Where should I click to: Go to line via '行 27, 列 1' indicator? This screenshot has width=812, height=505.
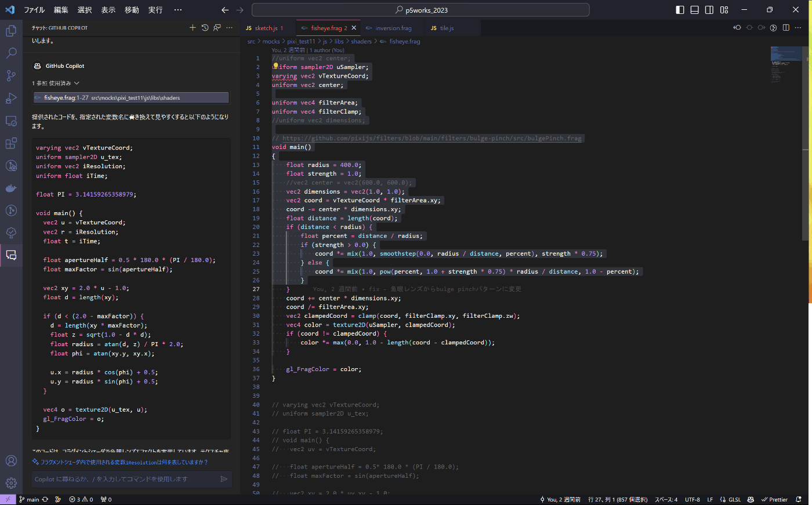[x=618, y=499]
